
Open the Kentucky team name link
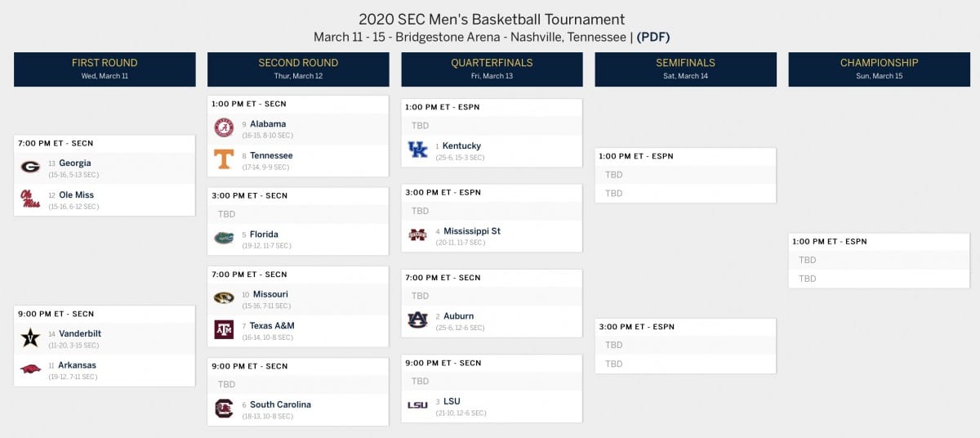pyautogui.click(x=461, y=145)
